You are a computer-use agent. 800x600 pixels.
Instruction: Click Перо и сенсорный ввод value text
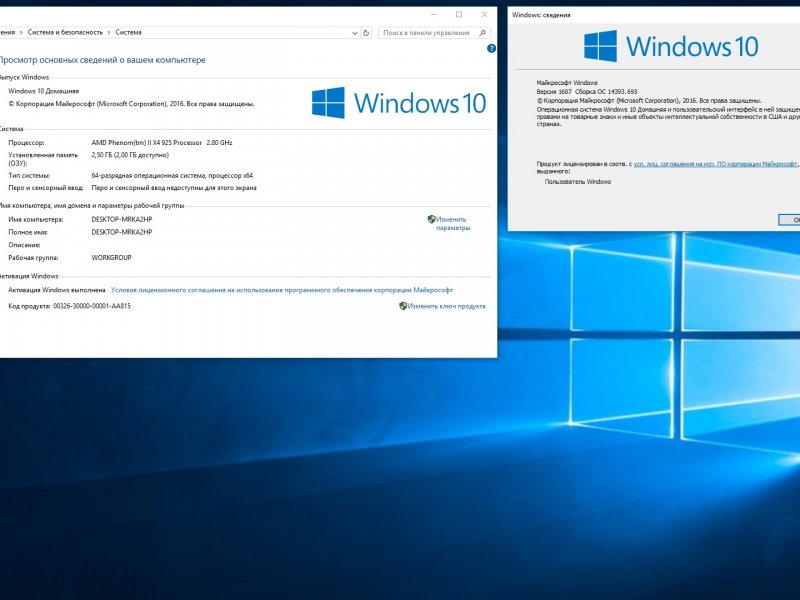pos(174,188)
